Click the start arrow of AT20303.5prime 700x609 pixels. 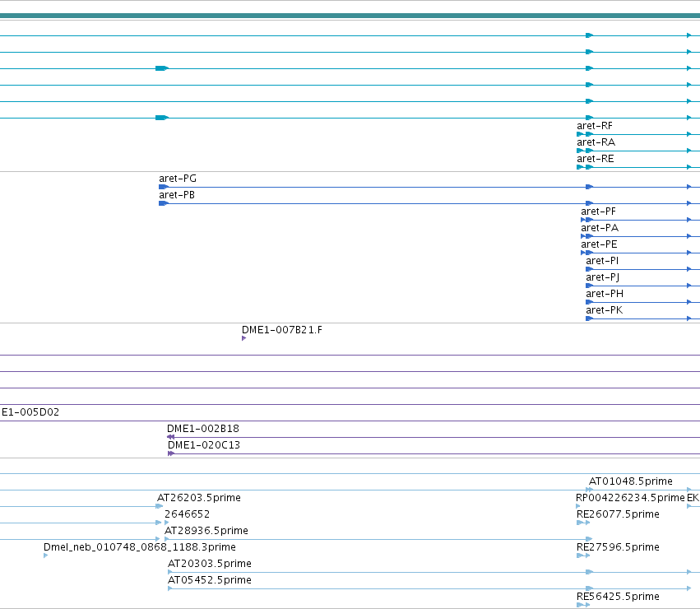[170, 572]
